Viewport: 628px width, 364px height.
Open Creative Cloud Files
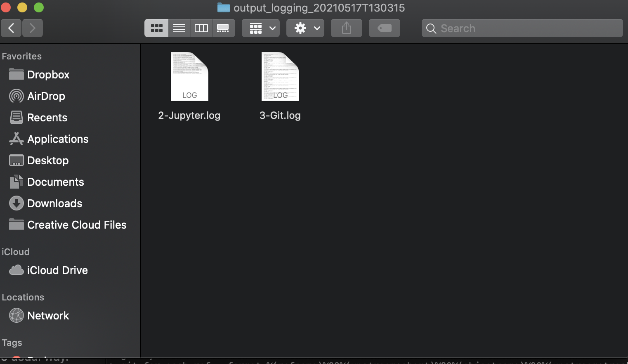coord(77,225)
